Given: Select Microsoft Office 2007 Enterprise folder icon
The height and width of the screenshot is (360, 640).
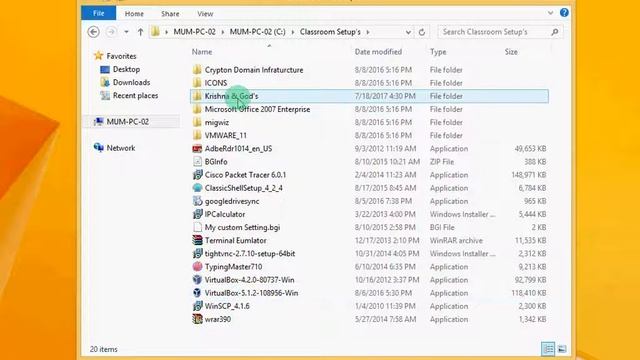Looking at the screenshot, I should click(x=197, y=109).
